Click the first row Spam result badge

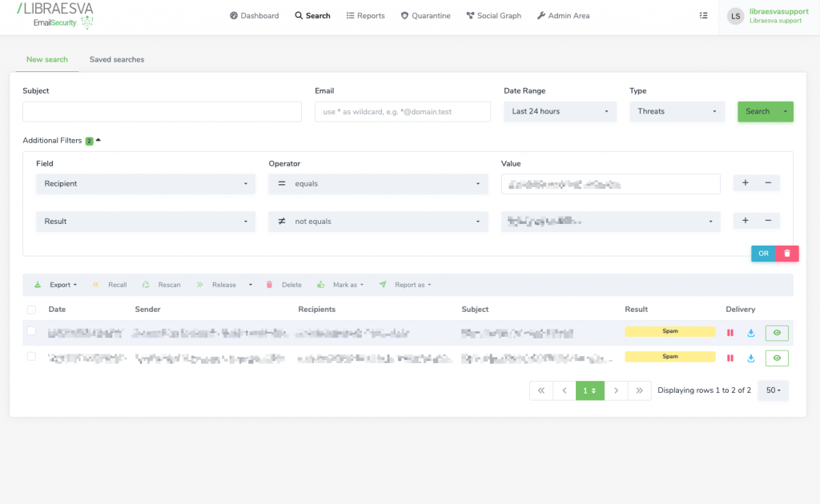(670, 331)
